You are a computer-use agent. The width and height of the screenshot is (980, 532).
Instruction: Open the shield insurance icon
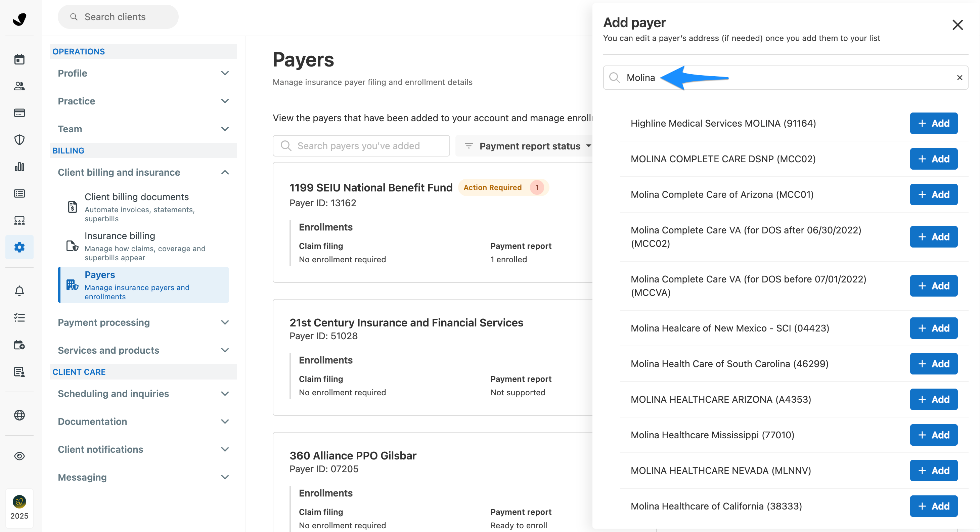[x=19, y=140]
